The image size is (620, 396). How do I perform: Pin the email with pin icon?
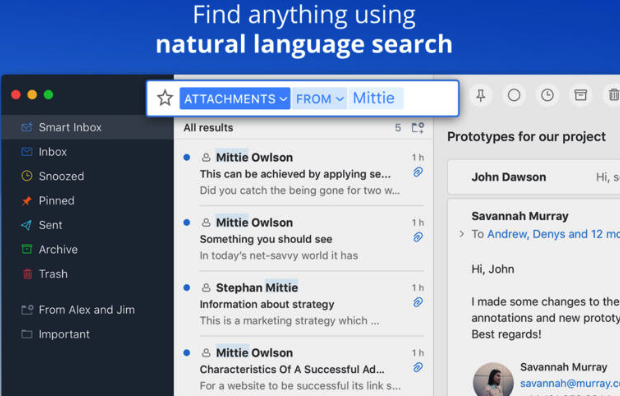pyautogui.click(x=480, y=95)
